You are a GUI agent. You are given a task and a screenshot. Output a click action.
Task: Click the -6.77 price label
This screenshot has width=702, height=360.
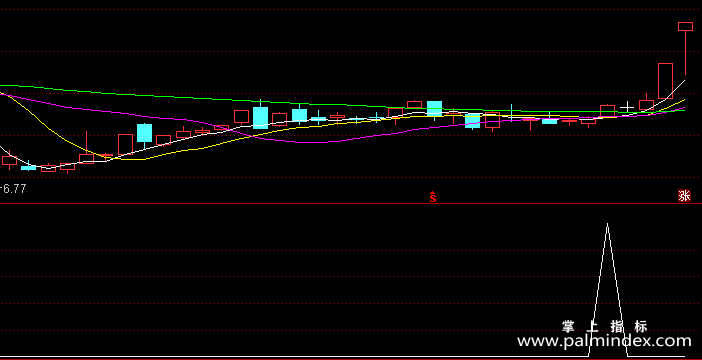tap(13, 189)
